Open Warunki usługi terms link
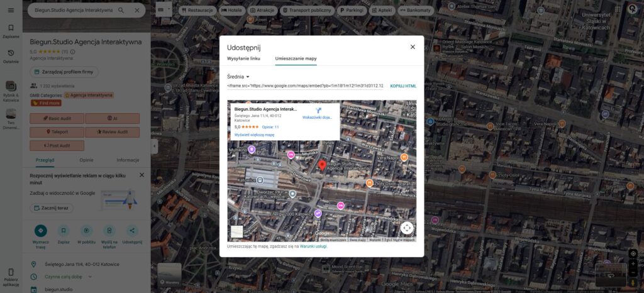The height and width of the screenshot is (293, 644). (313, 246)
